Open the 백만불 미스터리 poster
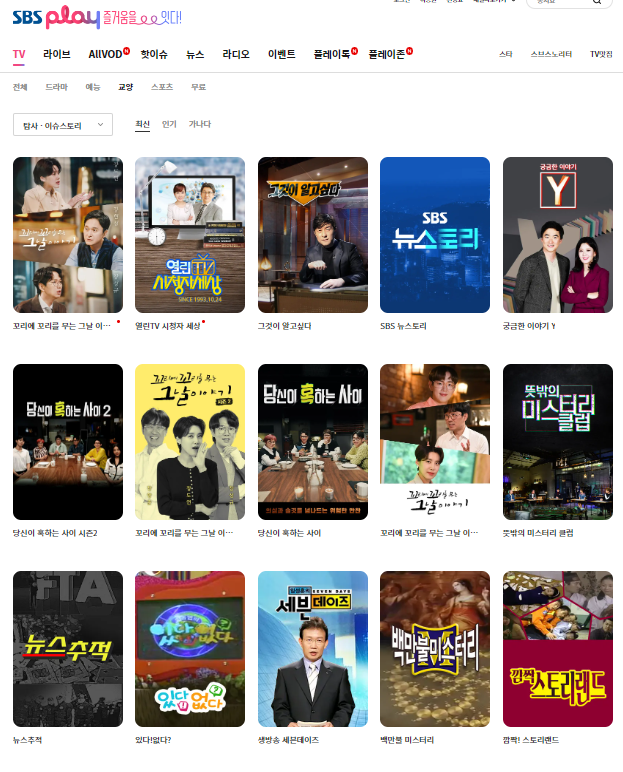 tap(435, 649)
